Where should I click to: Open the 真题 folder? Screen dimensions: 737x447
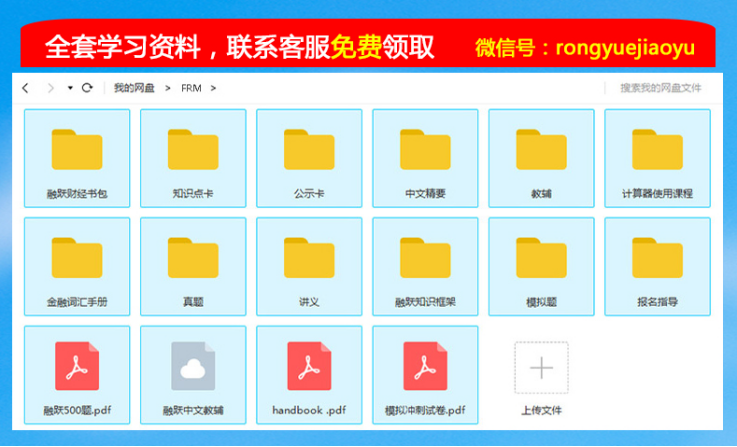(x=193, y=265)
